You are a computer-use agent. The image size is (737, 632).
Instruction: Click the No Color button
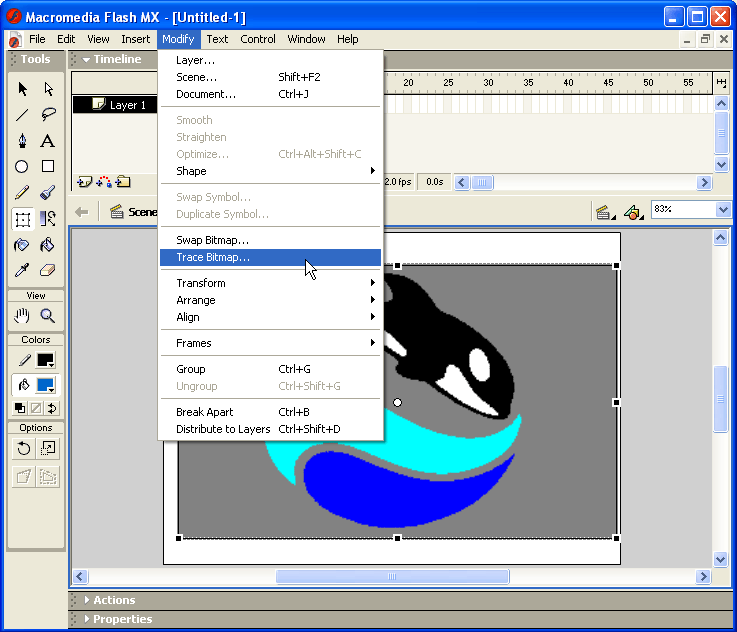36,408
